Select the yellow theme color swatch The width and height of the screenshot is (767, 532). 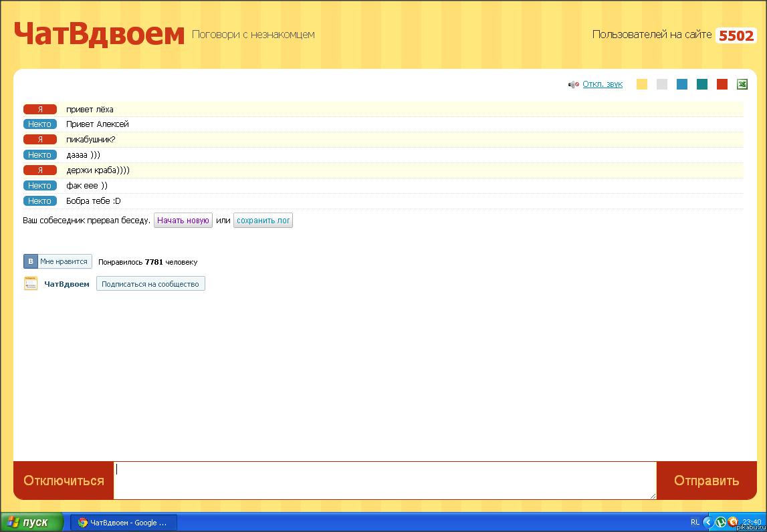click(x=642, y=84)
